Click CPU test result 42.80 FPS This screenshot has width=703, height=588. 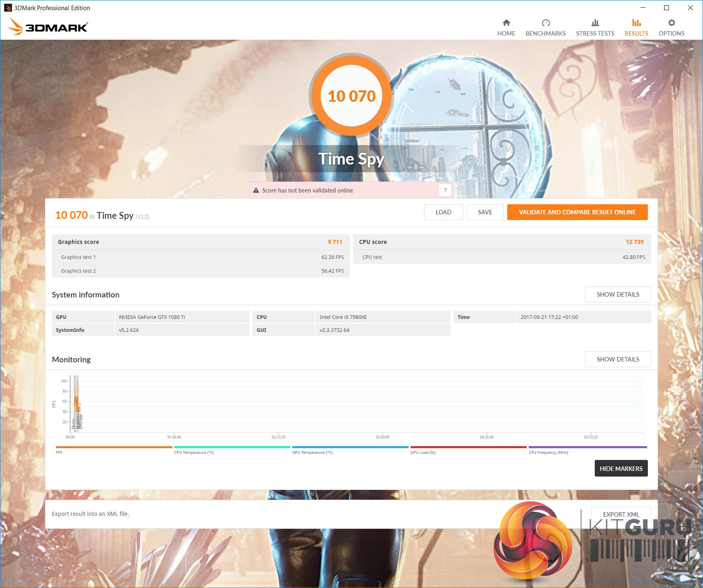[634, 257]
